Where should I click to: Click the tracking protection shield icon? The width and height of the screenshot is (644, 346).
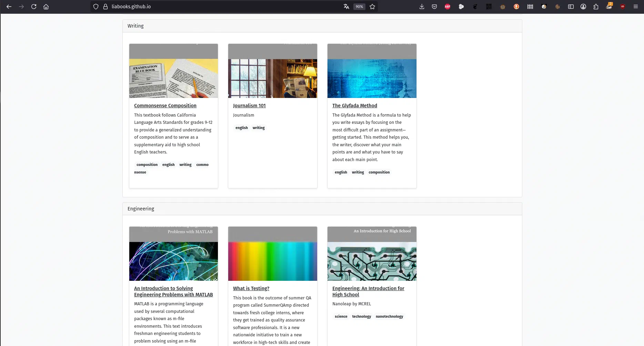click(96, 7)
